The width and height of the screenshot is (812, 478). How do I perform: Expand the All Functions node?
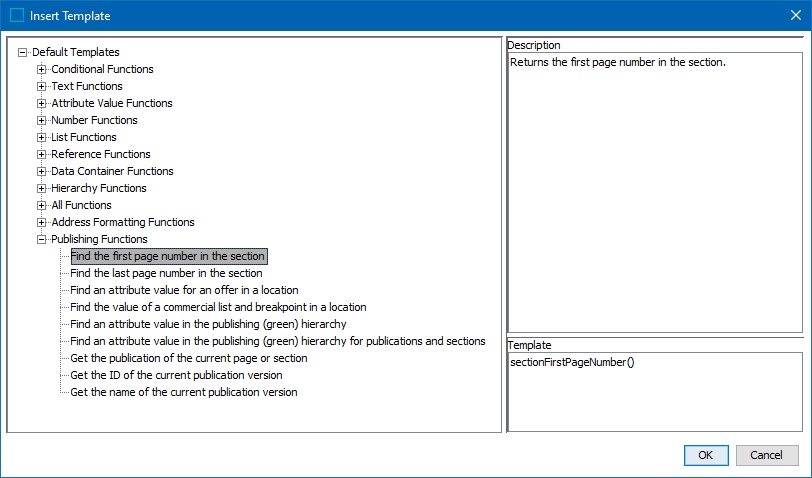coord(41,206)
